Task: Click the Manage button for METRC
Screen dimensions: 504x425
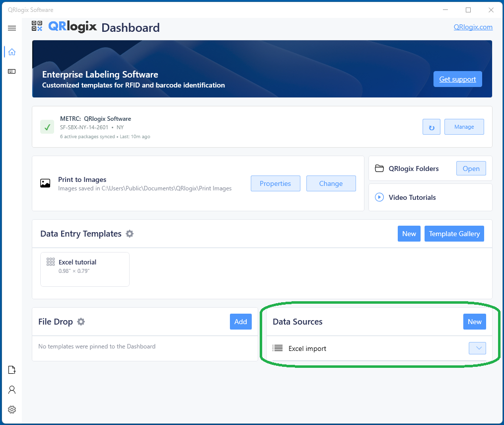Action: pos(464,127)
